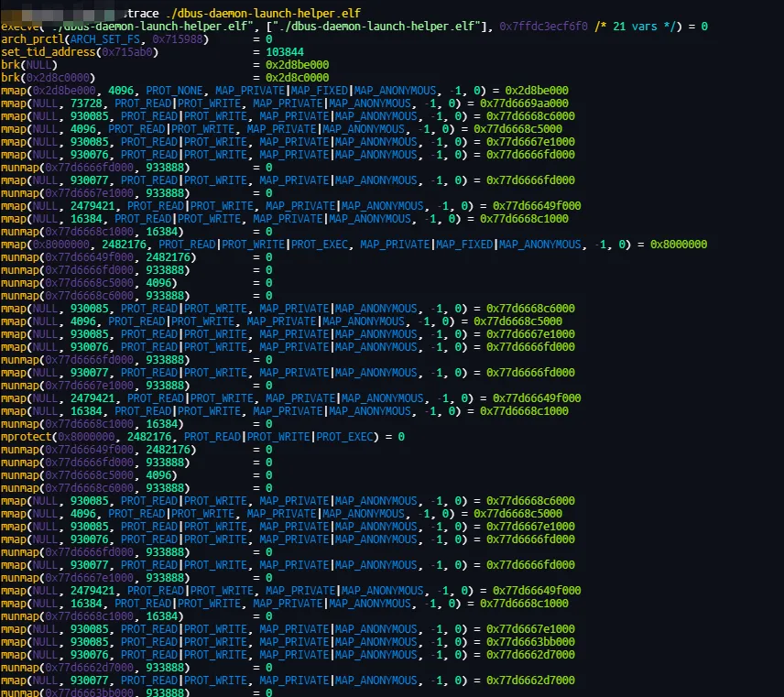Click the 103844 return value

click(x=285, y=52)
